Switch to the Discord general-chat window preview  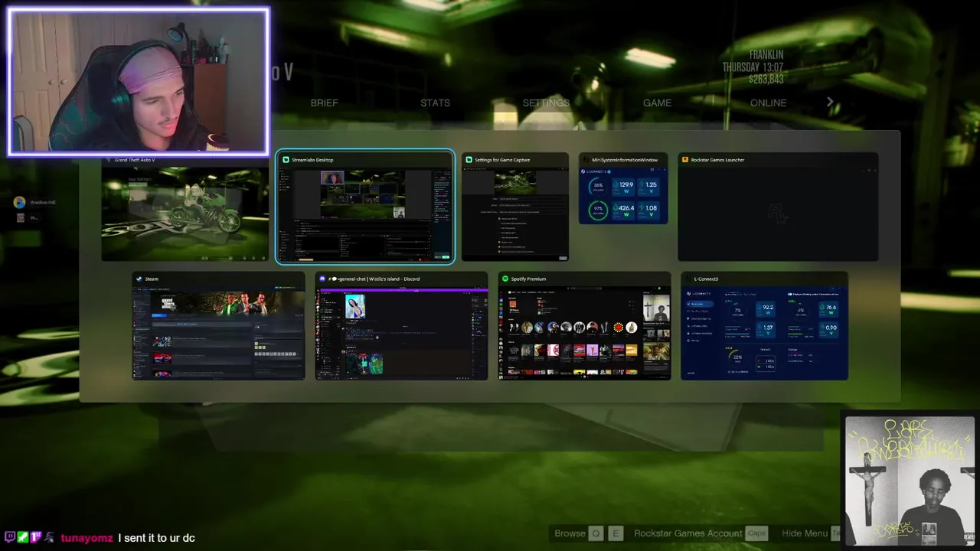pos(401,326)
